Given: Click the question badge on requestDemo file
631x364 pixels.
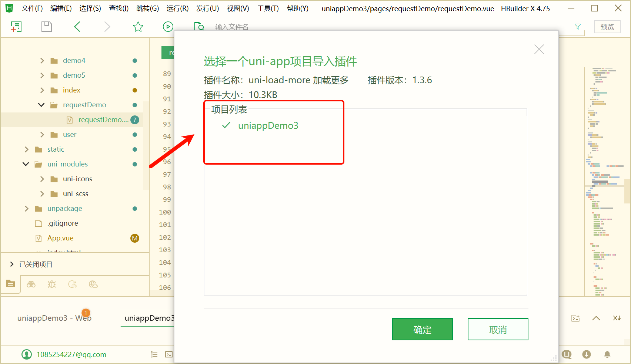Looking at the screenshot, I should [135, 120].
